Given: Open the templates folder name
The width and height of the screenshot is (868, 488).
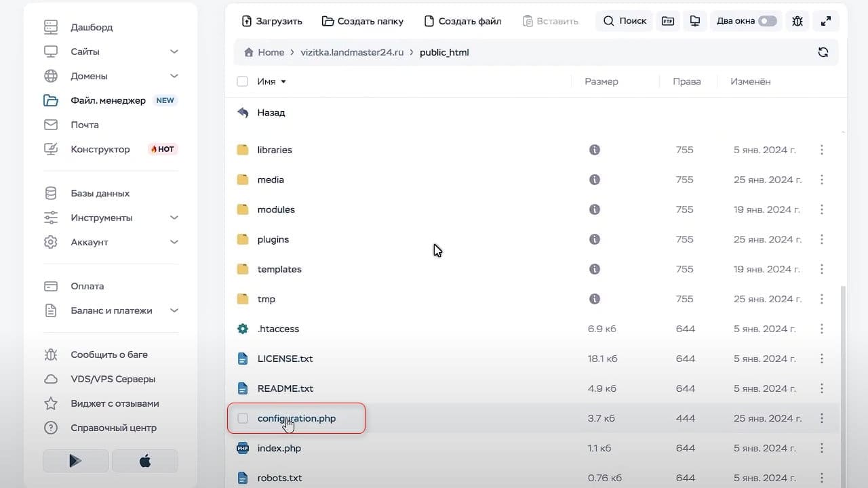Looking at the screenshot, I should 279,269.
